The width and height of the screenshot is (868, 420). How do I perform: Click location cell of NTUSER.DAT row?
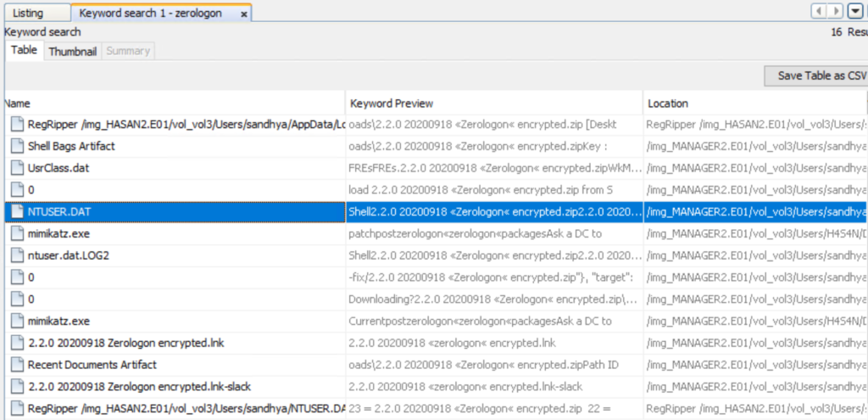point(755,211)
